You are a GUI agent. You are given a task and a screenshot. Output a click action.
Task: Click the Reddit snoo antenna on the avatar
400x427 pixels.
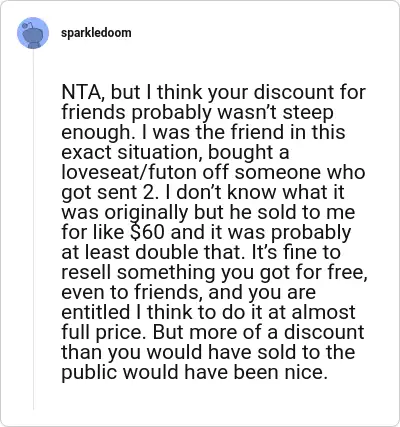28,24
